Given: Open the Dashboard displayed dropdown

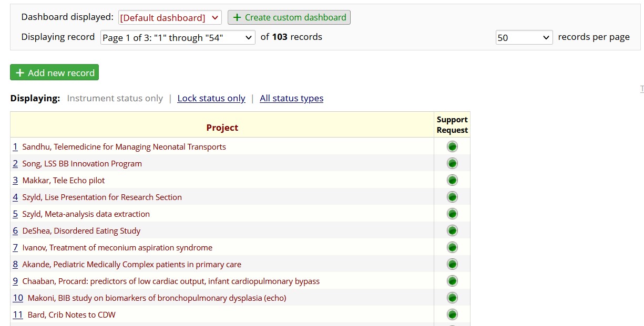Looking at the screenshot, I should click(x=170, y=18).
